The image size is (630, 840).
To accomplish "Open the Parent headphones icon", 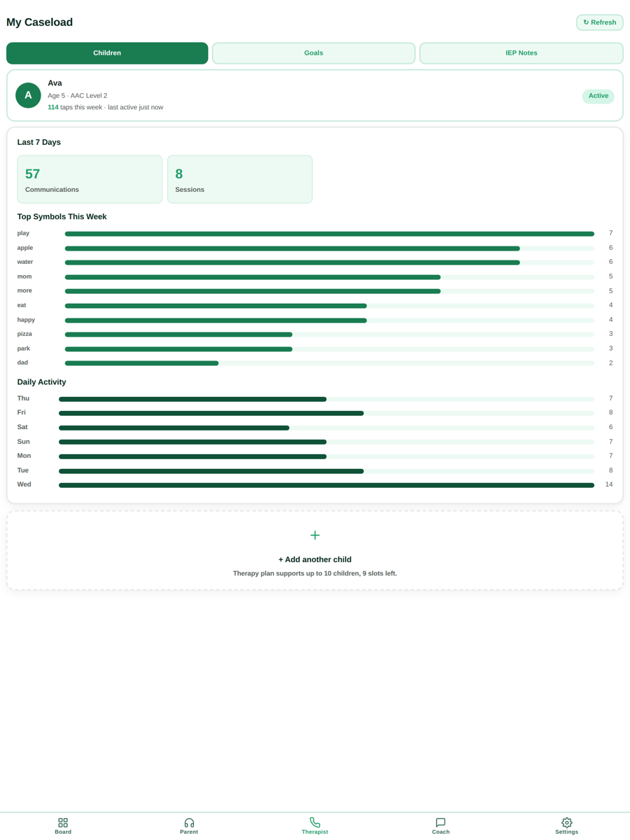I will 189,822.
